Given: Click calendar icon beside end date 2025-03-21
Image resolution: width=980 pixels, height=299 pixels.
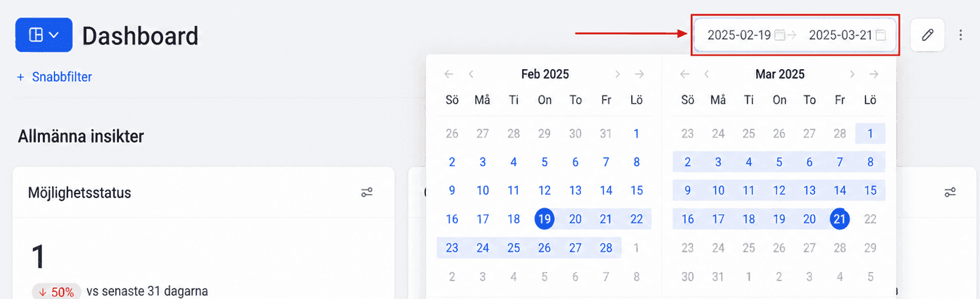Looking at the screenshot, I should (x=881, y=35).
